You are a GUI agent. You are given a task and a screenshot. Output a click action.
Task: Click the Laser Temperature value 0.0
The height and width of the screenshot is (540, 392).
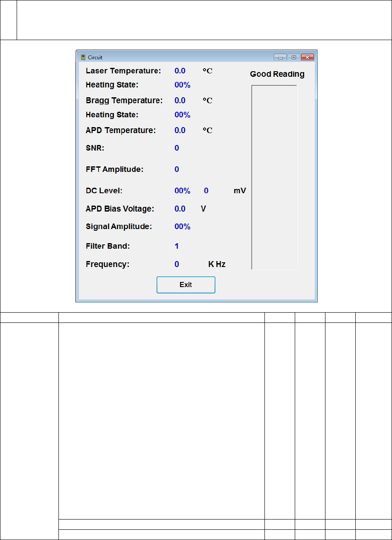(180, 71)
